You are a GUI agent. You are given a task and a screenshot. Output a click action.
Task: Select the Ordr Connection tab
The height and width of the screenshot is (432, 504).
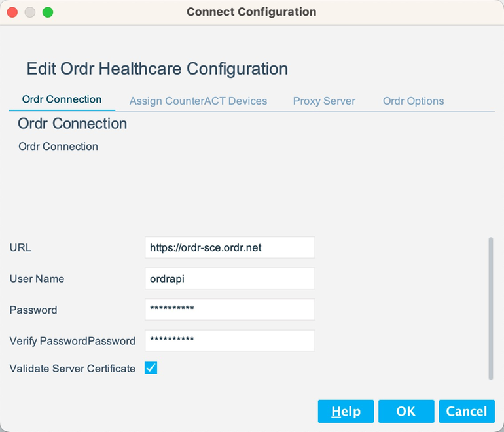click(62, 99)
